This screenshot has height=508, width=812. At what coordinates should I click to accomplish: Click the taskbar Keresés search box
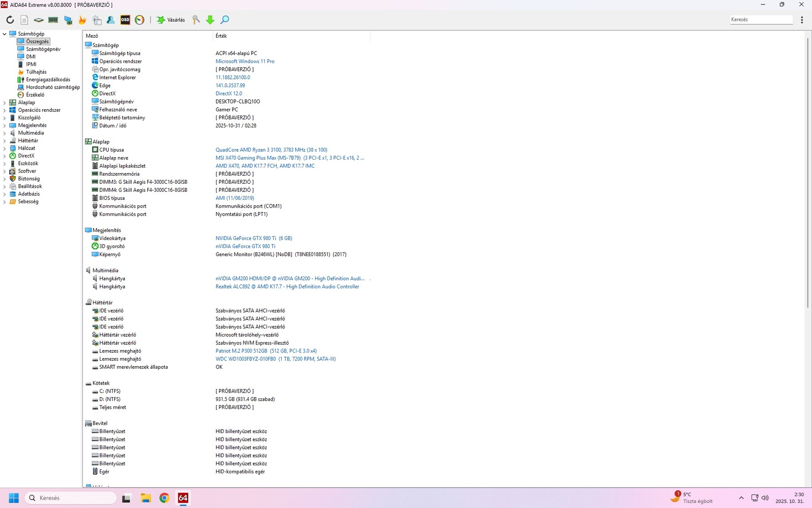(x=71, y=498)
